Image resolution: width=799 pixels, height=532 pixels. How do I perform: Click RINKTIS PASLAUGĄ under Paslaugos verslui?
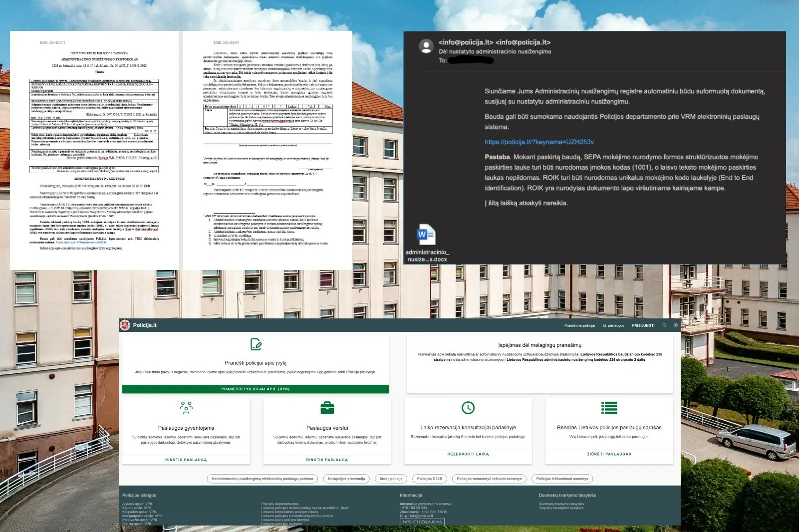pos(327,460)
